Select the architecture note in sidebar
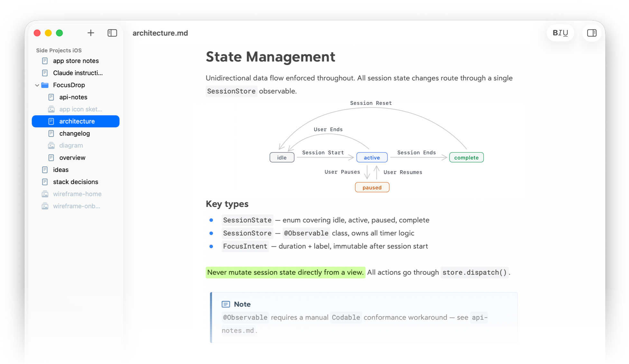The width and height of the screenshot is (629, 364). 76,121
